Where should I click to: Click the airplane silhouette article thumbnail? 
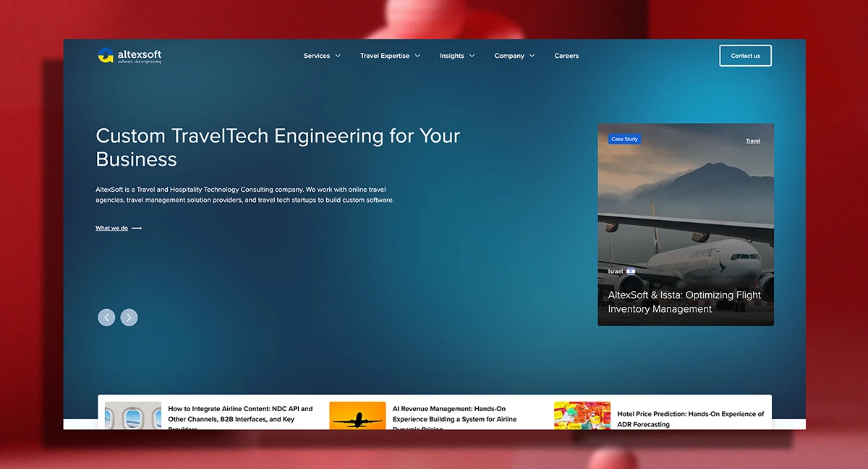tap(357, 416)
